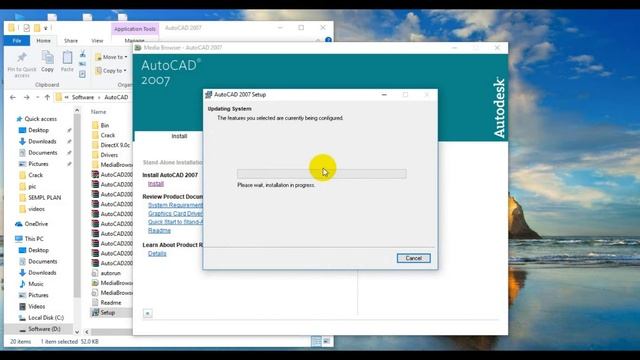640x360 pixels.
Task: Minimize the AutoCAD 2007 Setup dialog
Action: tap(384, 95)
